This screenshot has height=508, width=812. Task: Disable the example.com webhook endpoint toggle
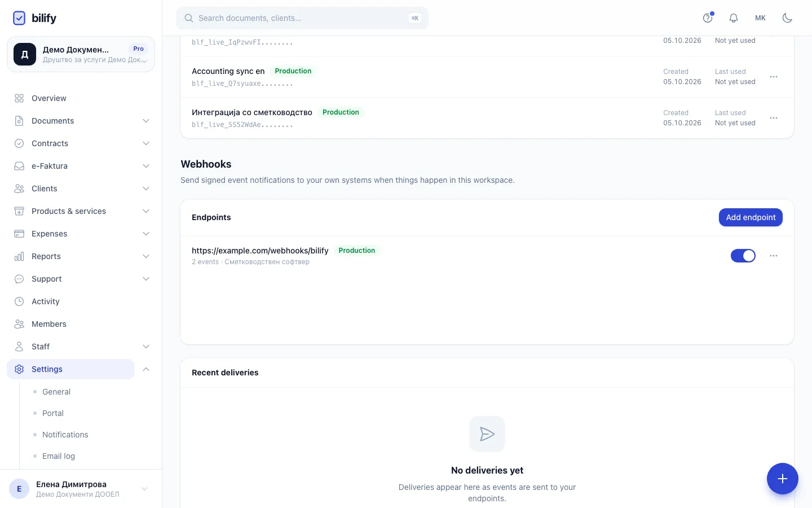[743, 256]
